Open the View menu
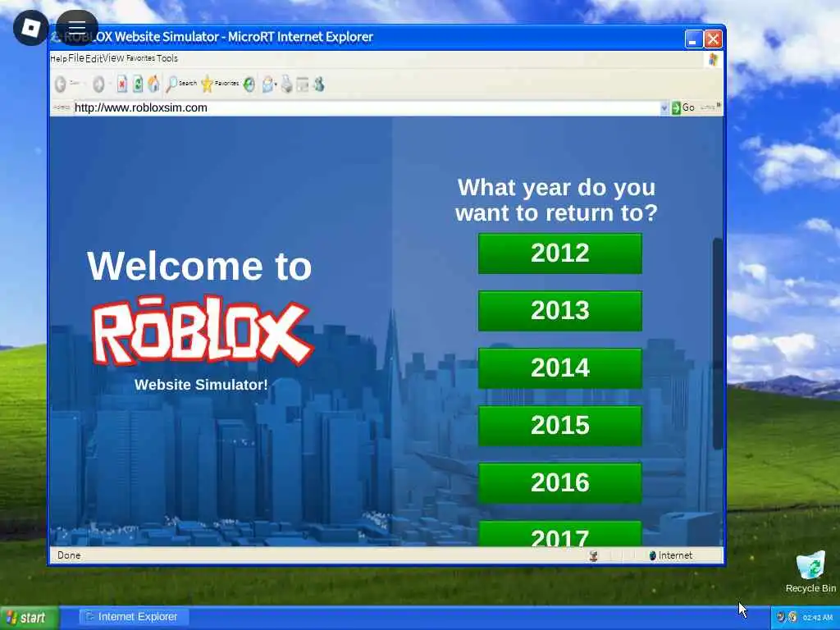 tap(113, 58)
